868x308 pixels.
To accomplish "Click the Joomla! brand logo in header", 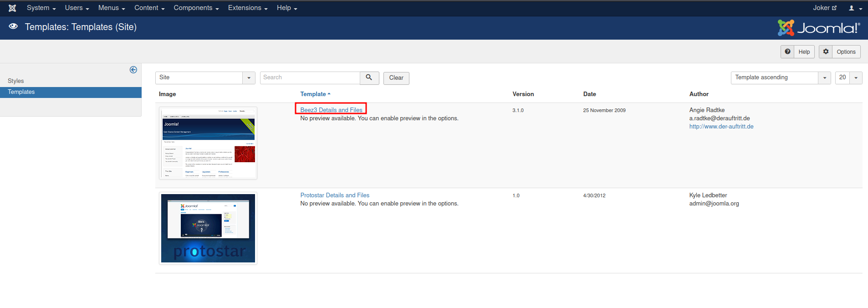I will coord(819,28).
